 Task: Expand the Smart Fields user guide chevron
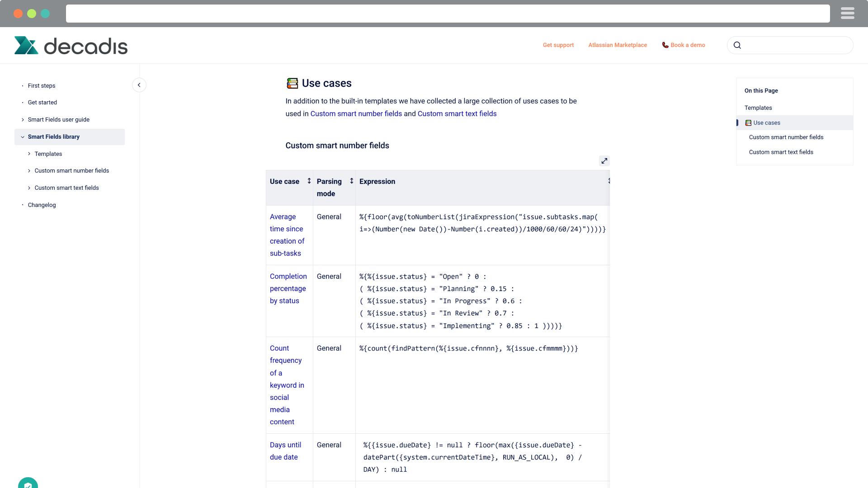[x=23, y=120]
